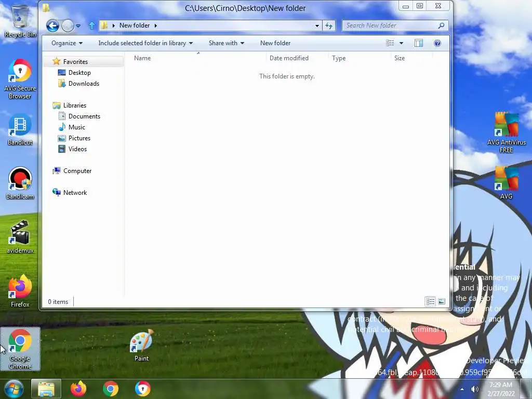Select the Bandicam desktop icon

20,183
